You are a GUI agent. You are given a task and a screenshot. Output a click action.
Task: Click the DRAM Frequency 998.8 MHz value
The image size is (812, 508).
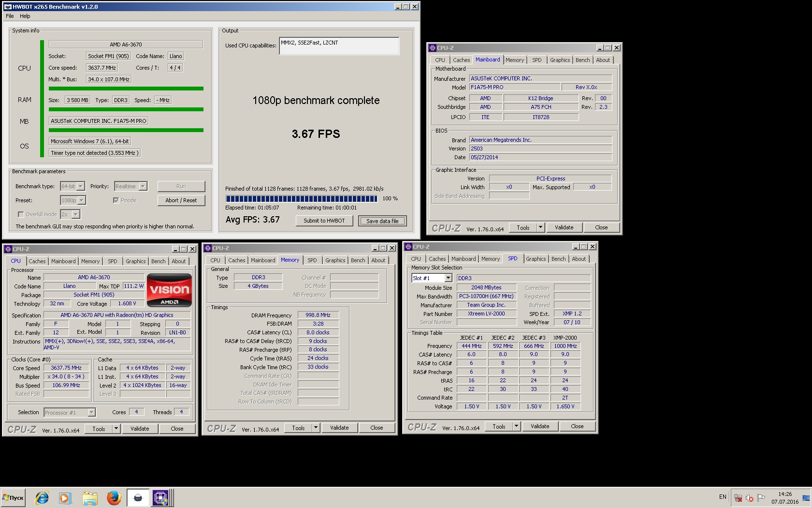[x=318, y=315]
